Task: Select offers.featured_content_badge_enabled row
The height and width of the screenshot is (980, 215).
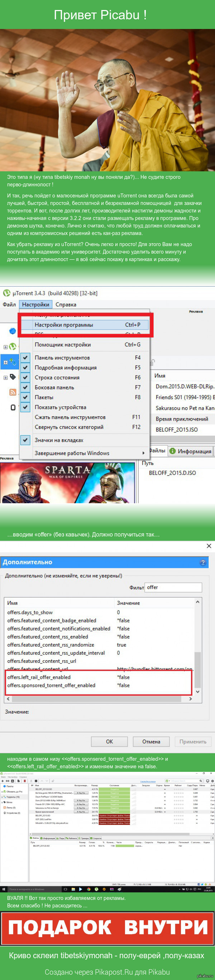Action: point(99,621)
